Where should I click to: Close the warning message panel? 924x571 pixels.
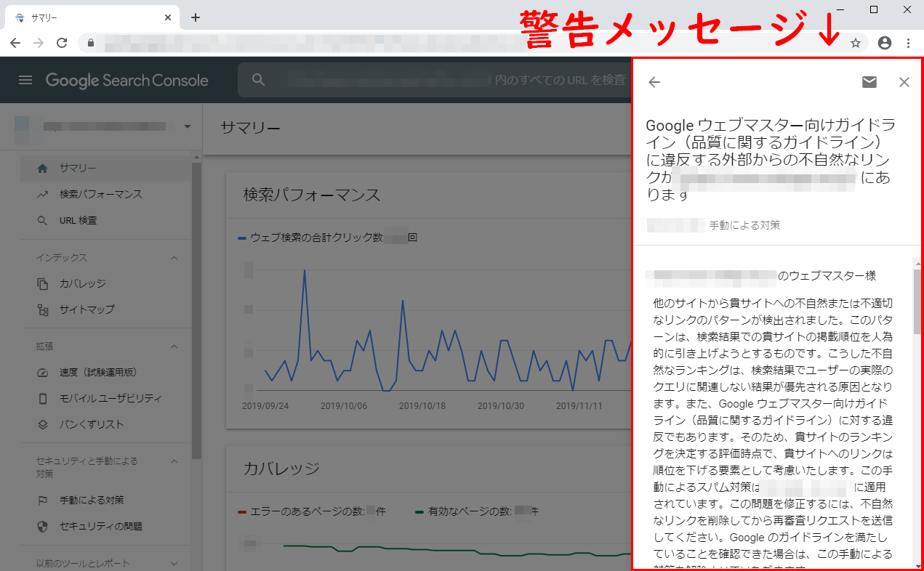pyautogui.click(x=904, y=82)
